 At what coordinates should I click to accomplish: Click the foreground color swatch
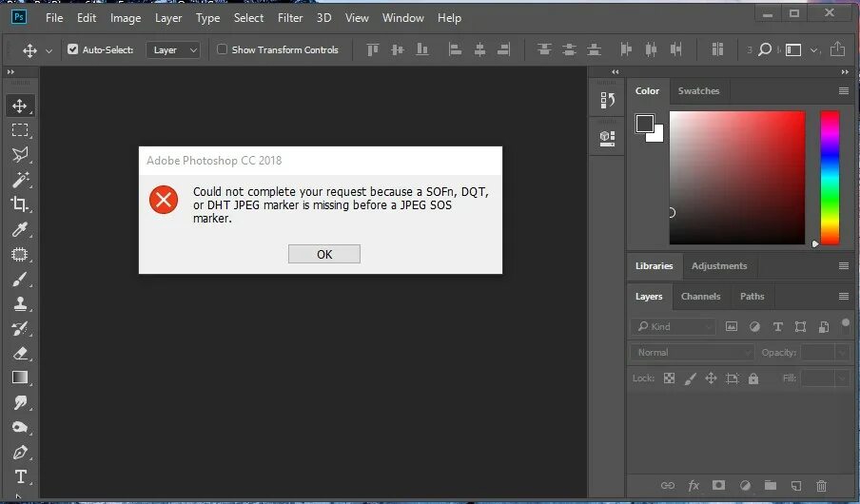tap(644, 124)
